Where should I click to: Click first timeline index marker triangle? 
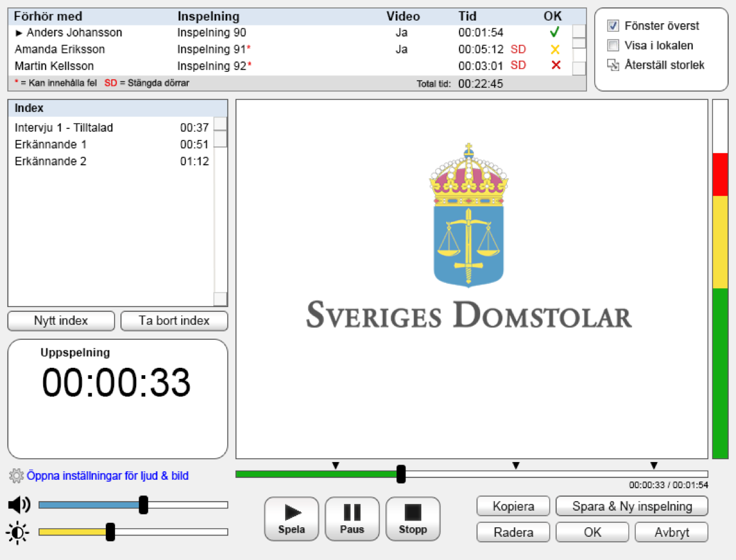coord(335,466)
